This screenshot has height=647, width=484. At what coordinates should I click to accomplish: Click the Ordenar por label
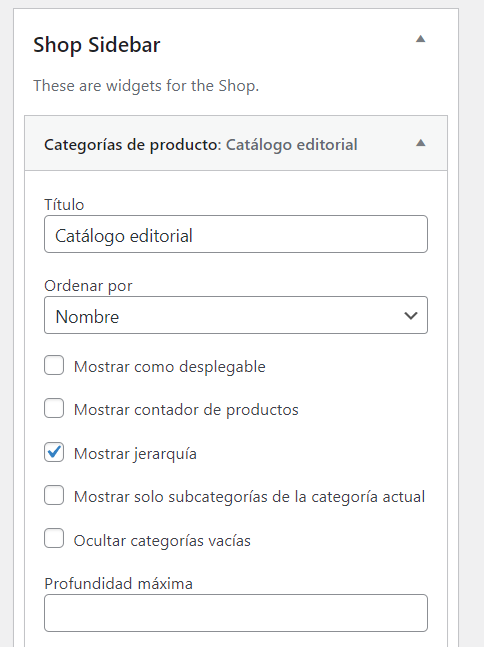(88, 286)
